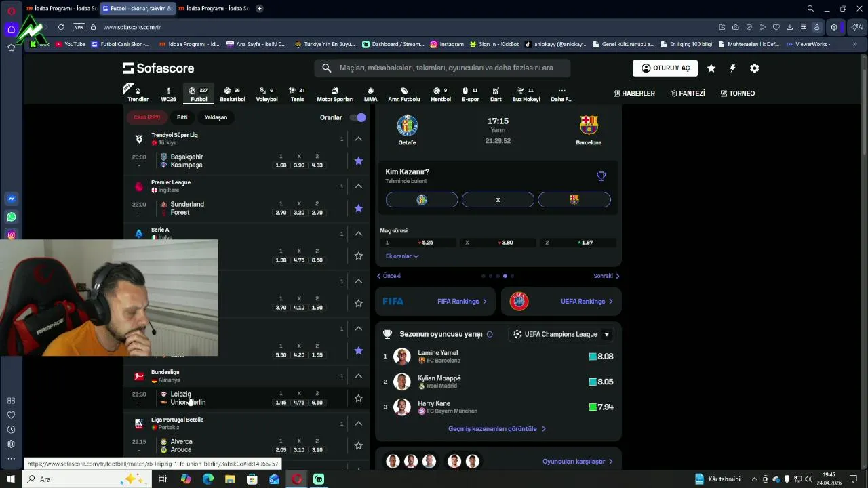
Task: Click the browser address bar
Action: tap(407, 27)
